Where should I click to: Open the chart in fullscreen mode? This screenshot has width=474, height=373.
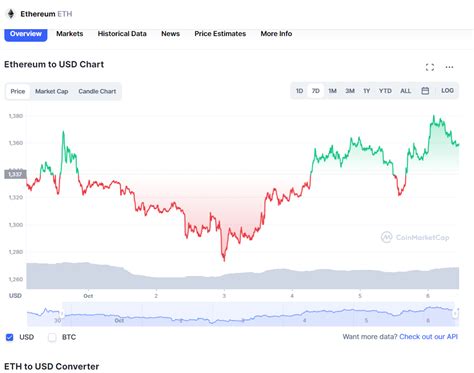point(430,67)
